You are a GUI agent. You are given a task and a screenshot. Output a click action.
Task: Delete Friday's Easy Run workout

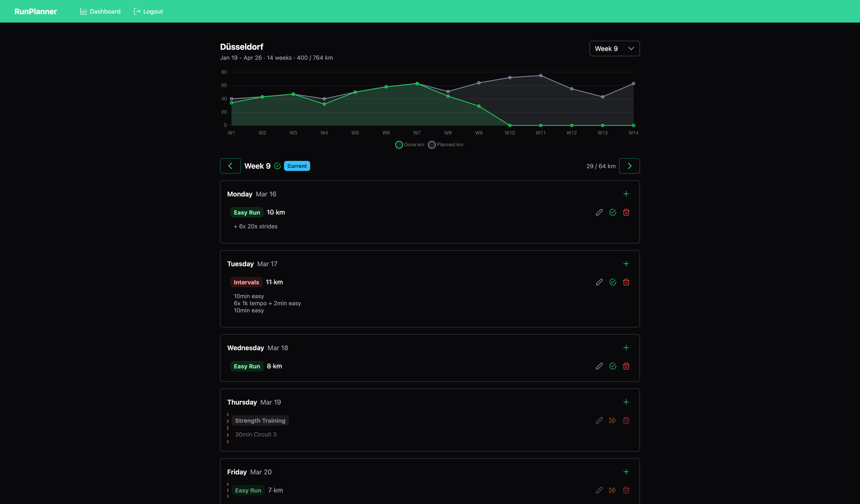[626, 490]
